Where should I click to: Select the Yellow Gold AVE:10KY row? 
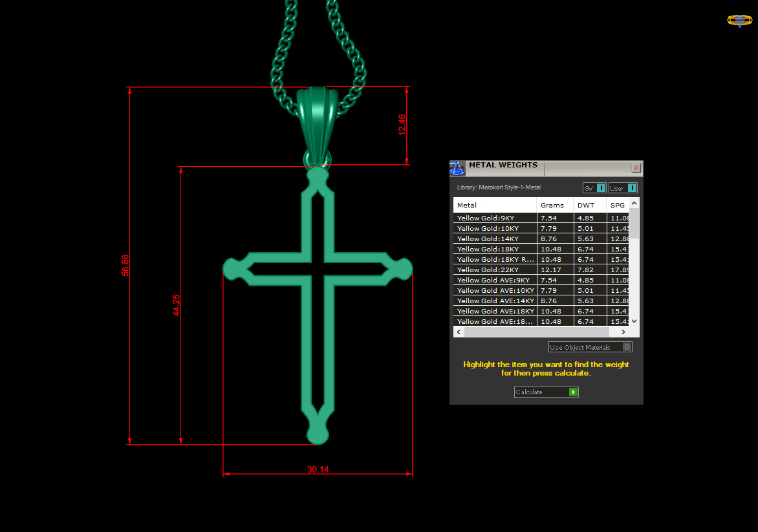click(x=541, y=290)
